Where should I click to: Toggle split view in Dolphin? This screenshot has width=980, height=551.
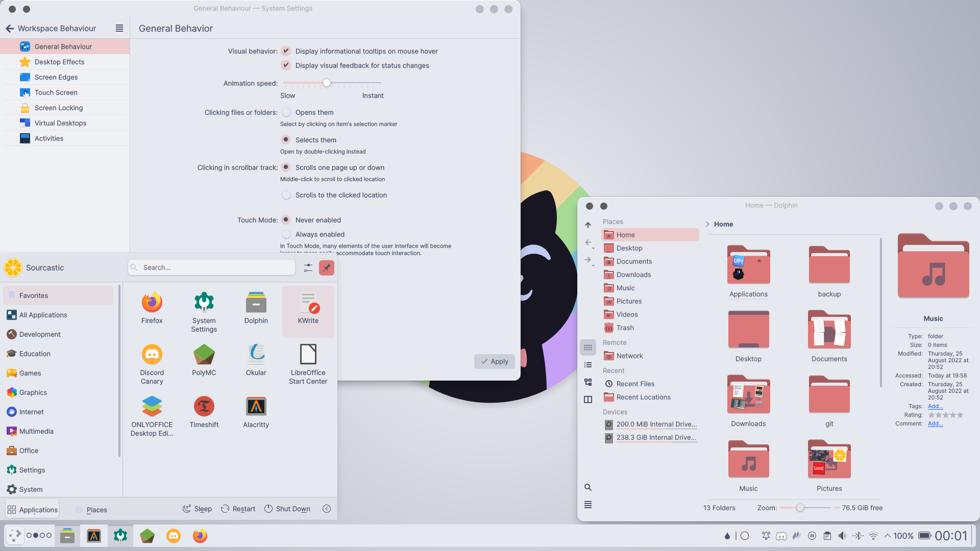[588, 399]
